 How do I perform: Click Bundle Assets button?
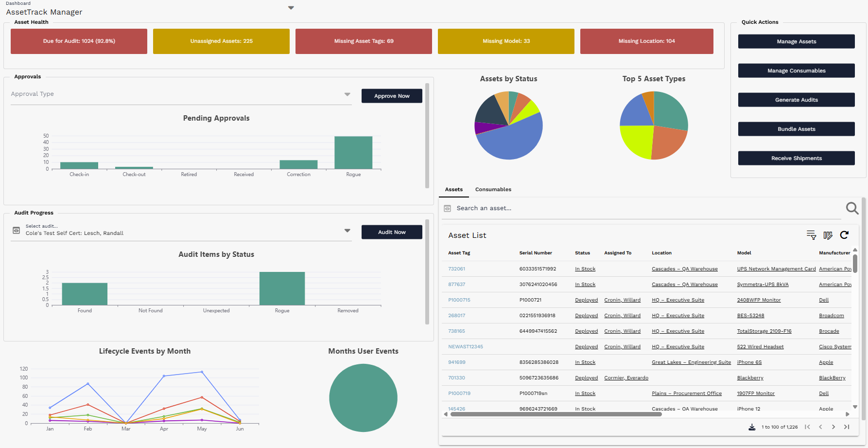[797, 129]
